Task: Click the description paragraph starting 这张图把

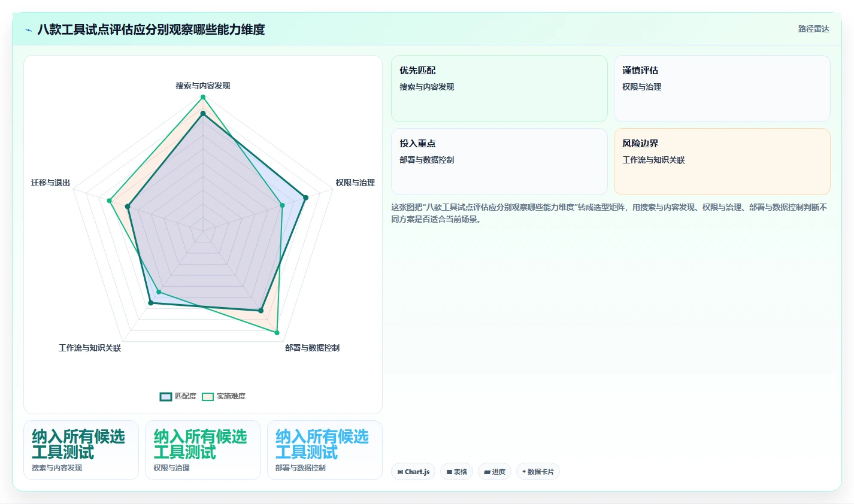Action: click(x=610, y=213)
